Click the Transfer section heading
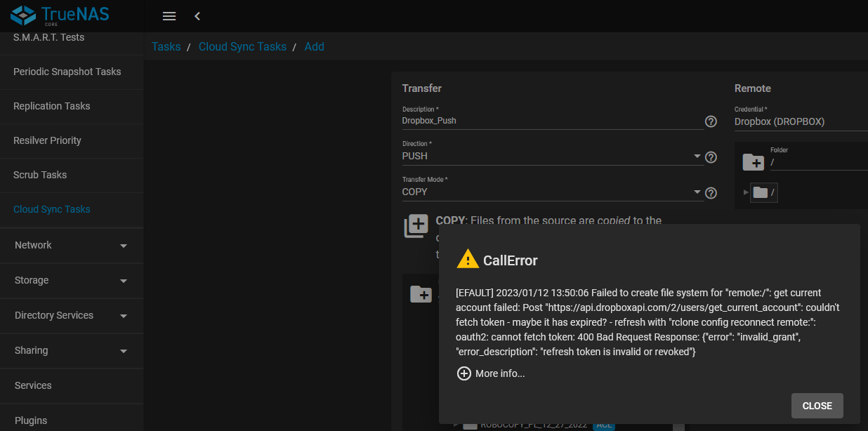The width and height of the screenshot is (868, 431). tap(421, 88)
